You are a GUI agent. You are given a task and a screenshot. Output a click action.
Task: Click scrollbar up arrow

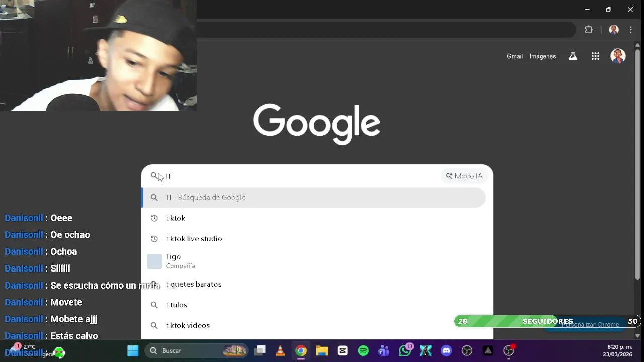[x=637, y=45]
